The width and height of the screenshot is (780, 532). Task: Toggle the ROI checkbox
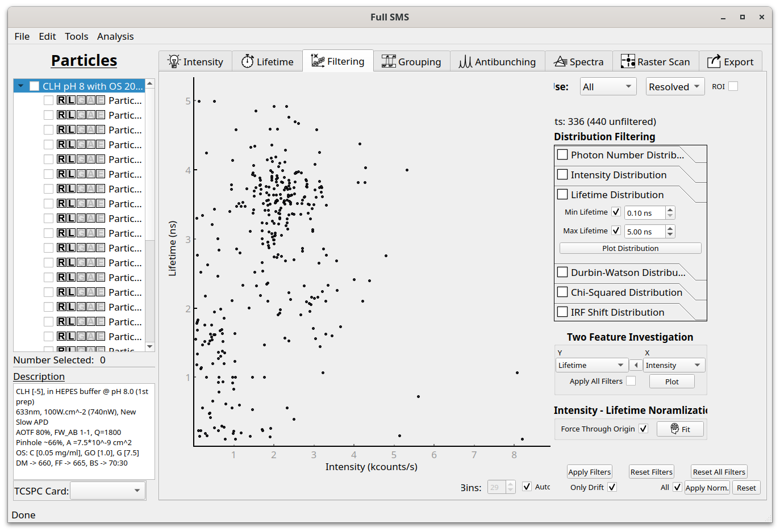click(733, 86)
